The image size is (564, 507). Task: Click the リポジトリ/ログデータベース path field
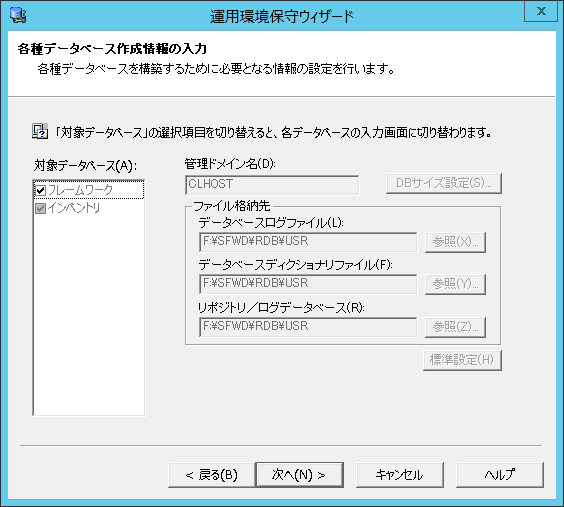tap(308, 327)
